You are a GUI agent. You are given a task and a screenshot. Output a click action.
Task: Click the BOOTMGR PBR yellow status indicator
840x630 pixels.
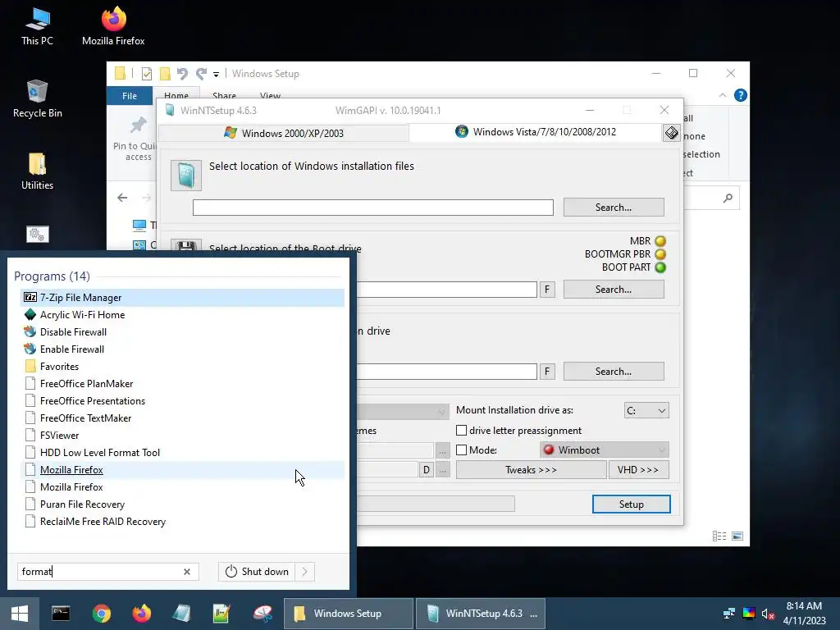pyautogui.click(x=660, y=254)
